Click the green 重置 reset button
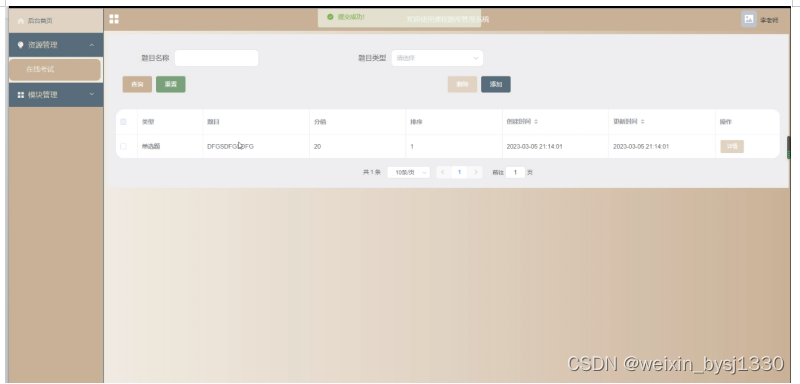Image resolution: width=800 pixels, height=384 pixels. coord(171,85)
